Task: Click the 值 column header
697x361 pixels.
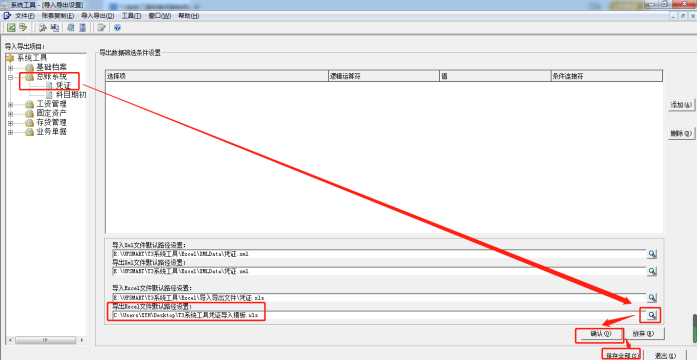Action: 495,76
